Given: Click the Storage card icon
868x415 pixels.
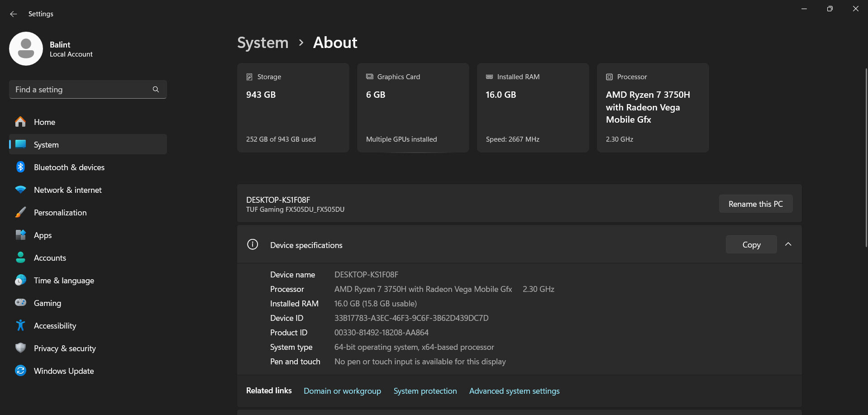Looking at the screenshot, I should coord(249,77).
